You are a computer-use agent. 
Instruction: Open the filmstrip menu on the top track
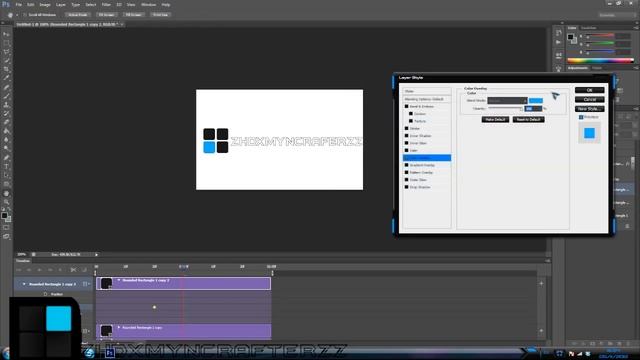pyautogui.click(x=86, y=284)
